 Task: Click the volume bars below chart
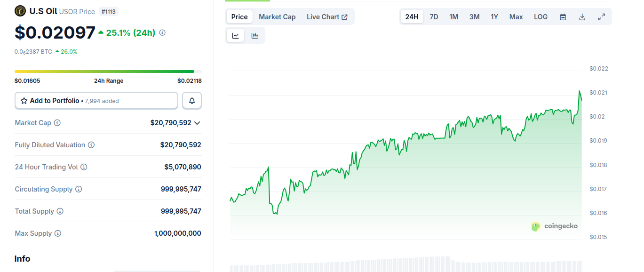tap(406, 264)
